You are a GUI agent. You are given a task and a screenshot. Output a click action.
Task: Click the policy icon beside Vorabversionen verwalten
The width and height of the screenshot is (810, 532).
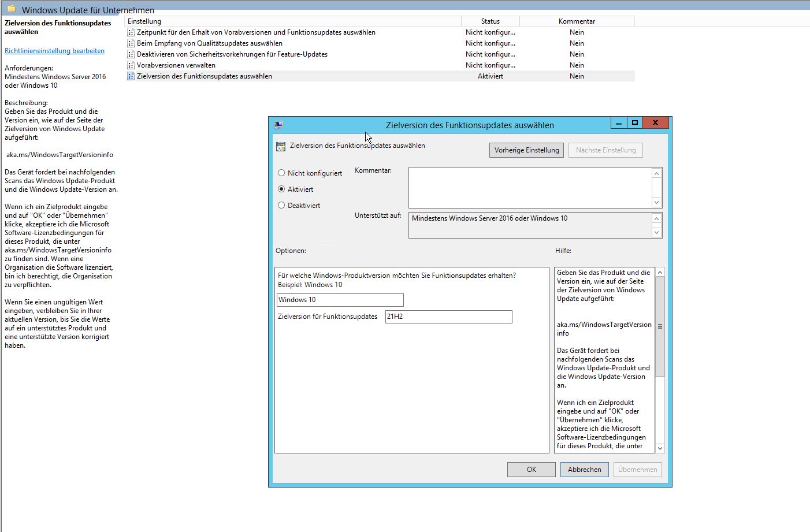[x=131, y=65]
